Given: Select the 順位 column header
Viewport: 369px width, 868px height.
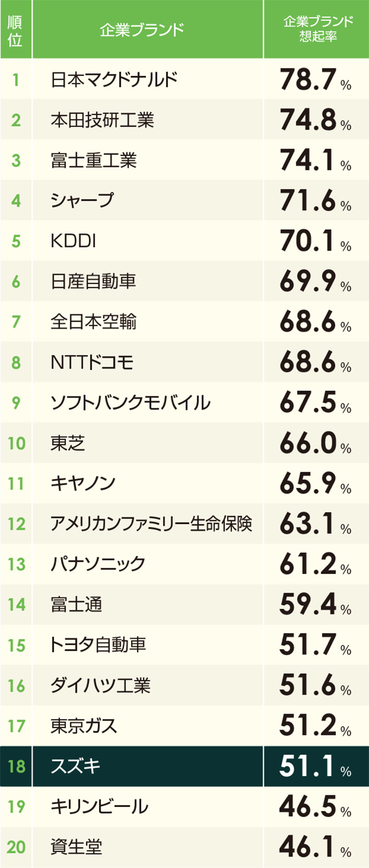Looking at the screenshot, I should [x=16, y=29].
